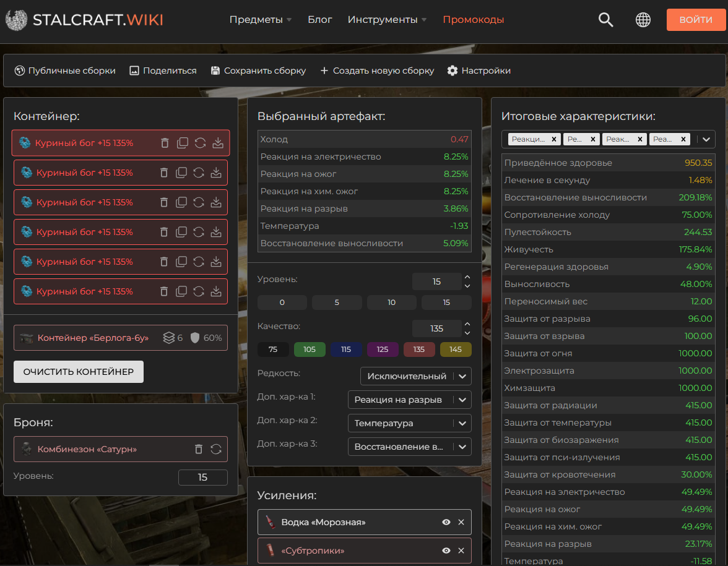Click the artifact Уровень number field
Image resolution: width=728 pixels, height=566 pixels.
[436, 281]
